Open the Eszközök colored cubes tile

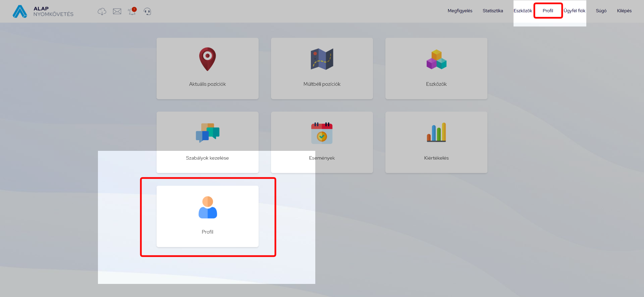[436, 68]
